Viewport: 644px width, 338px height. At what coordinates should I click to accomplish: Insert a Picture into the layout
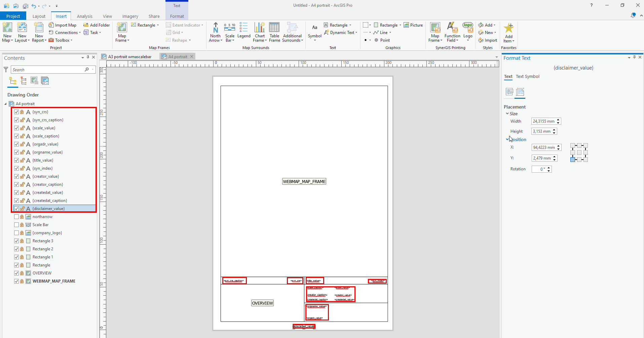413,25
